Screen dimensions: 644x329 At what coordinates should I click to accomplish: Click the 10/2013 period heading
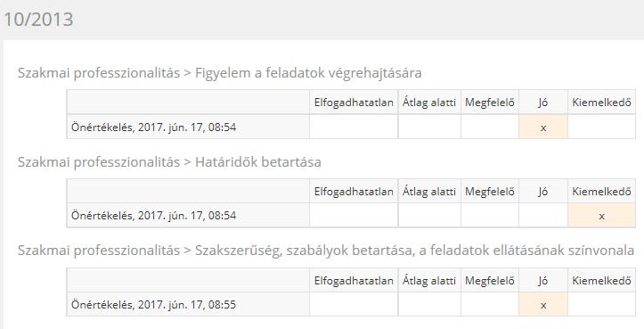(38, 20)
